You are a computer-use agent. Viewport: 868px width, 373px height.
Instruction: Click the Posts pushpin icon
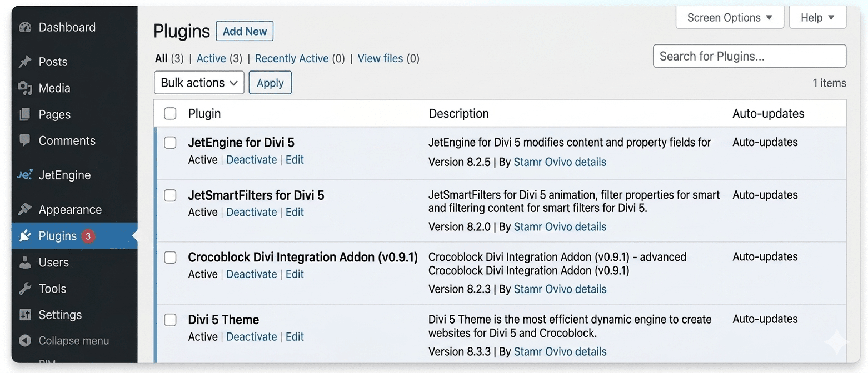tap(25, 62)
